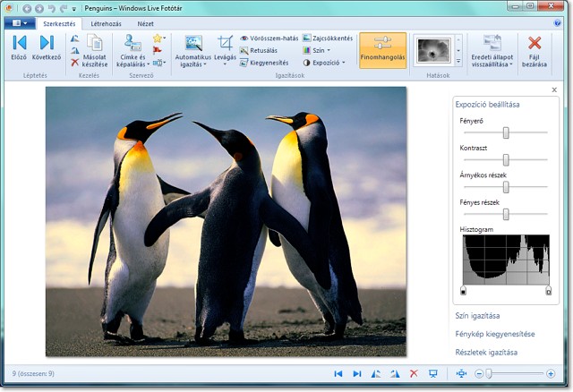Apply Zajcsökkentés noise reduction
This screenshot has width=573, height=392.
pyautogui.click(x=328, y=38)
